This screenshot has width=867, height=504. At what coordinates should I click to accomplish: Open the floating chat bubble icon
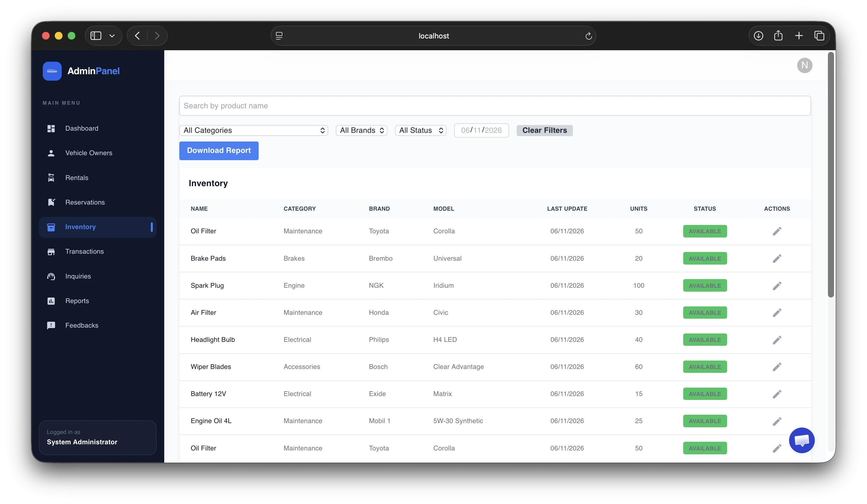802,440
